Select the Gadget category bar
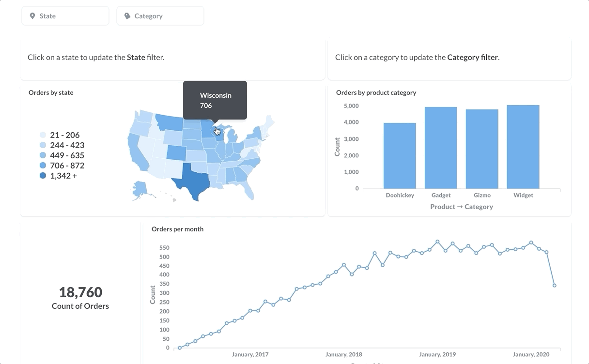589x364 pixels. (x=441, y=148)
